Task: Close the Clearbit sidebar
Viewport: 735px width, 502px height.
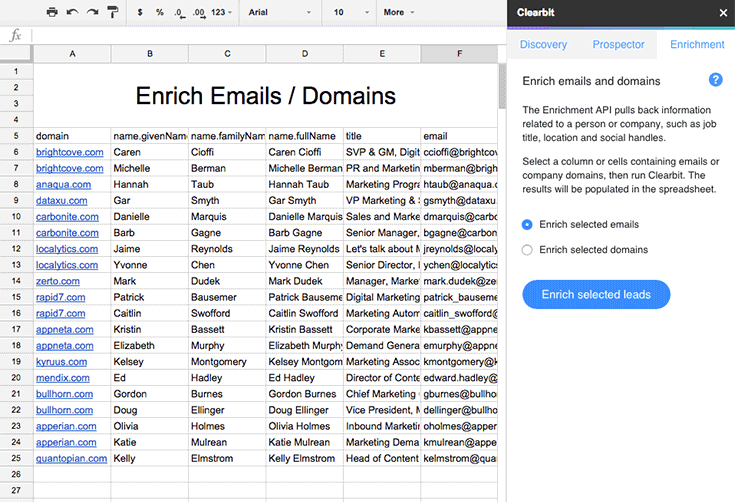Action: 723,13
